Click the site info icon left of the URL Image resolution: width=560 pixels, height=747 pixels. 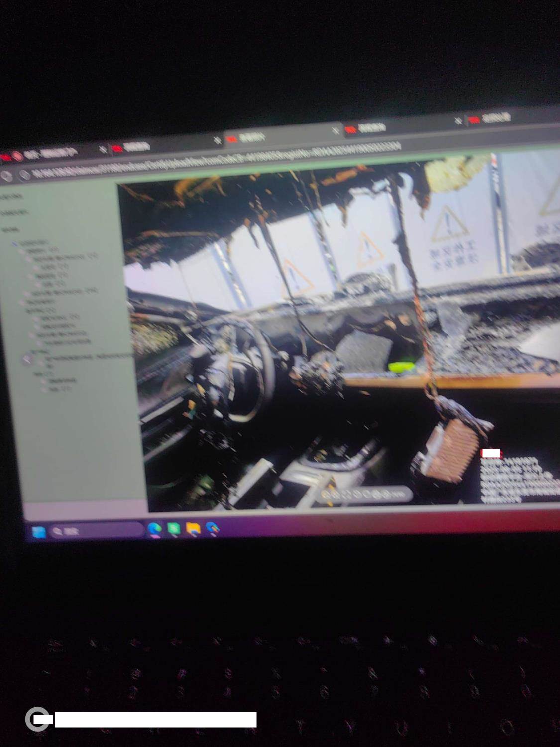24,175
